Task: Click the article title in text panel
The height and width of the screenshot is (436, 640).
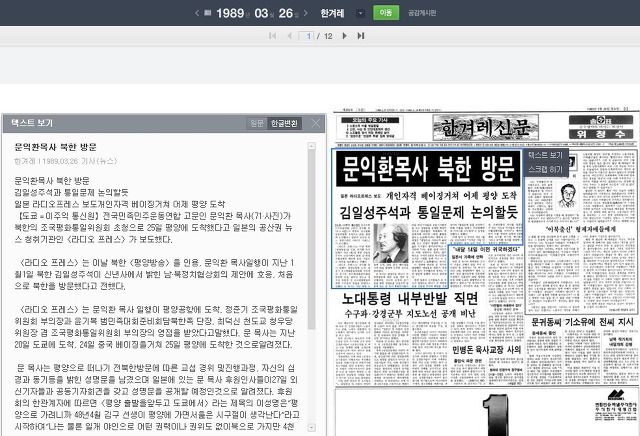Action: coord(56,147)
